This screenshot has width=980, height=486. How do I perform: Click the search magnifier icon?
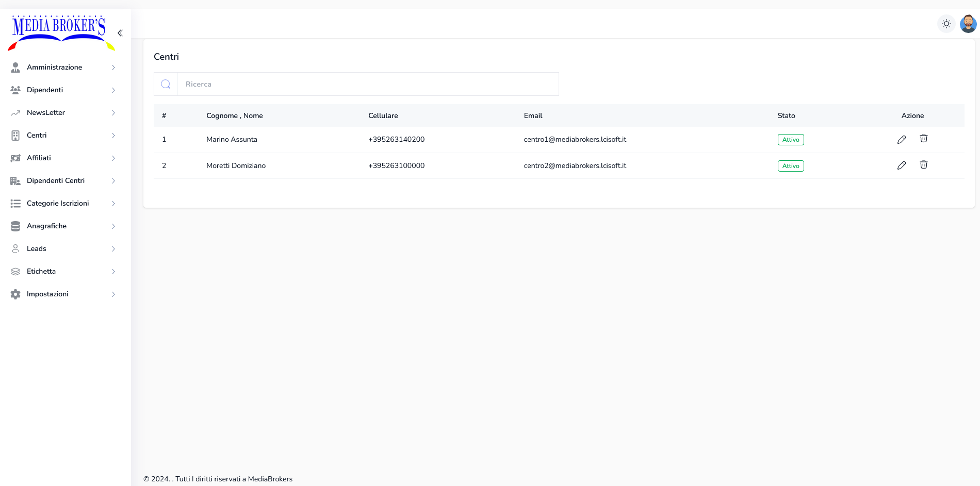166,83
